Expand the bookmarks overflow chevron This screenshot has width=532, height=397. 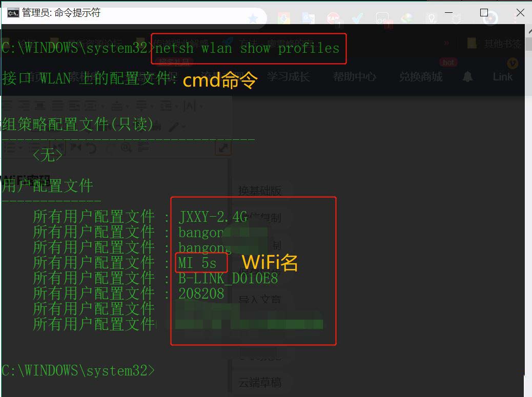coord(446,43)
